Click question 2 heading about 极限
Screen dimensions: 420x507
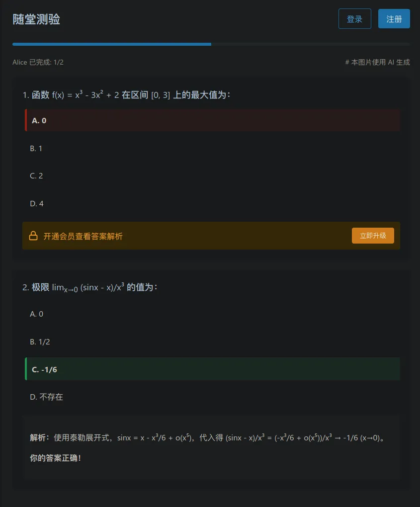(90, 287)
